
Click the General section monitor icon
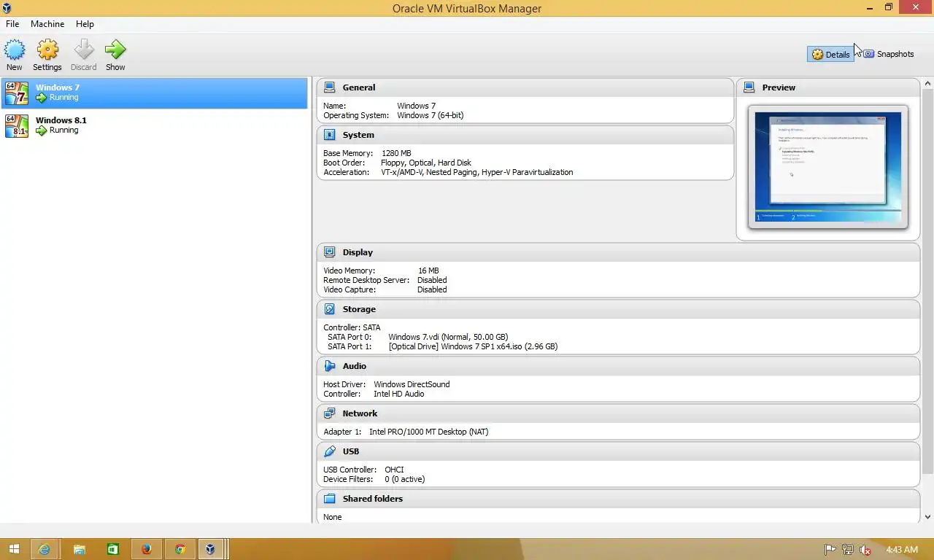point(330,87)
